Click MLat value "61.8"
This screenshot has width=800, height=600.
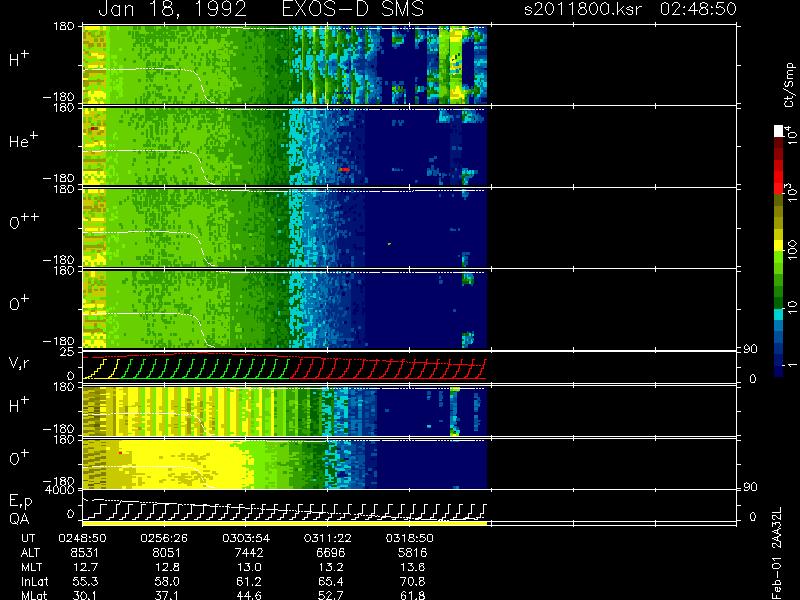(413, 595)
